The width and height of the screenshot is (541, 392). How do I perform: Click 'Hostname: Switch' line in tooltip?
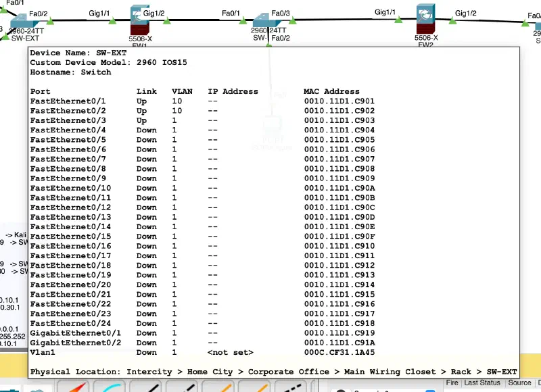[x=70, y=72]
